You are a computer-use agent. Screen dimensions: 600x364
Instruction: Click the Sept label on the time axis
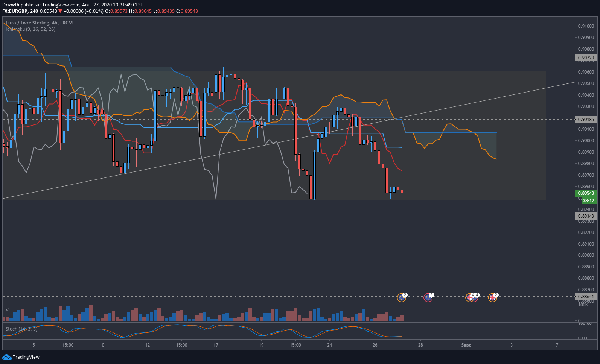(x=466, y=345)
